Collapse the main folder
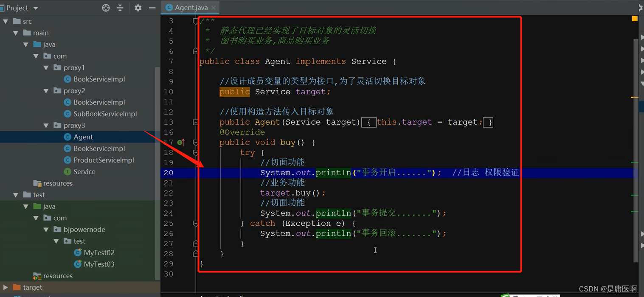The width and height of the screenshot is (644, 297). click(x=16, y=33)
